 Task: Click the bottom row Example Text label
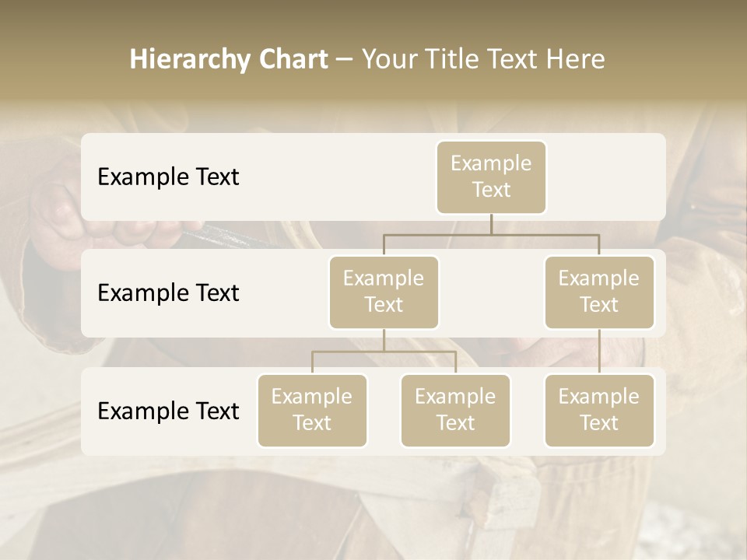tap(167, 411)
